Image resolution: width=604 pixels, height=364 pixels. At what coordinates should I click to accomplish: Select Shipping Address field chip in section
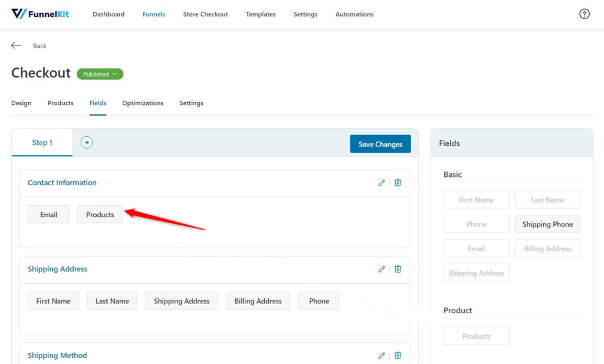pyautogui.click(x=182, y=301)
